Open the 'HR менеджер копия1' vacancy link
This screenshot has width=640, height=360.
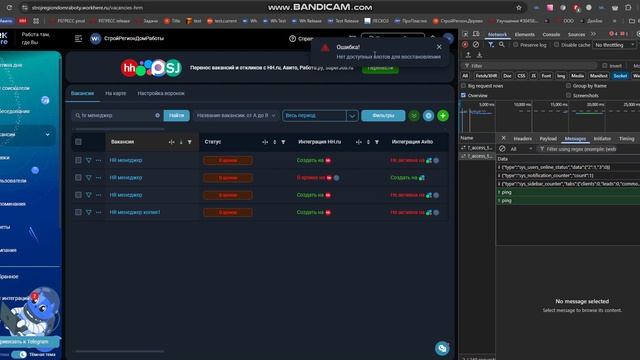click(x=135, y=212)
